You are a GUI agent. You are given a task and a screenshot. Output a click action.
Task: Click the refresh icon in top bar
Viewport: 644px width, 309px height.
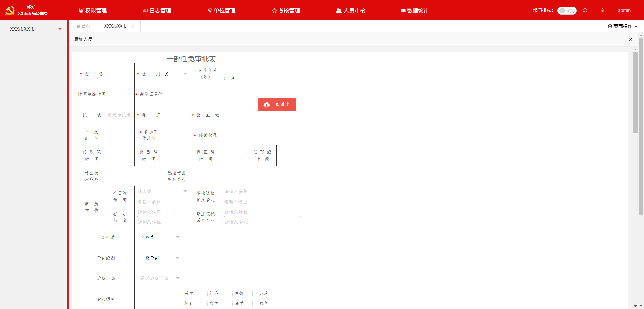click(x=585, y=10)
